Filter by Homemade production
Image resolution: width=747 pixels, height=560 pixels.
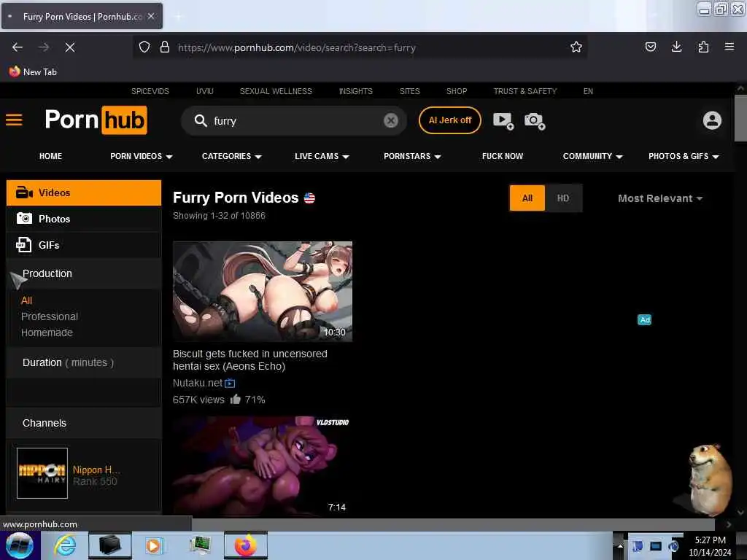(x=47, y=332)
